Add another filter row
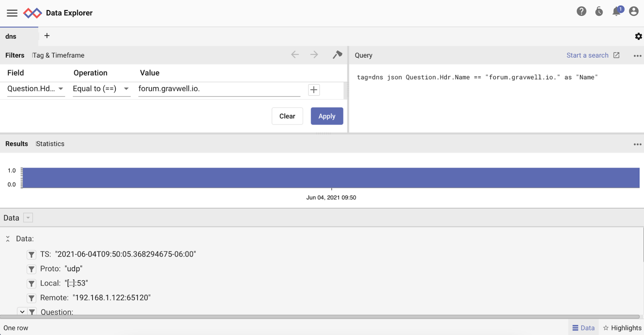Image resolution: width=644 pixels, height=335 pixels. pyautogui.click(x=314, y=90)
